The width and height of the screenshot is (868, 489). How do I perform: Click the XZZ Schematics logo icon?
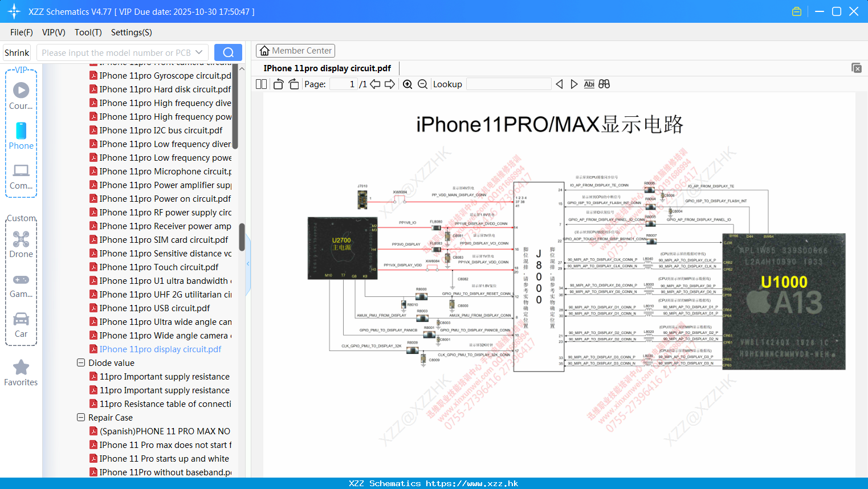pyautogui.click(x=14, y=11)
